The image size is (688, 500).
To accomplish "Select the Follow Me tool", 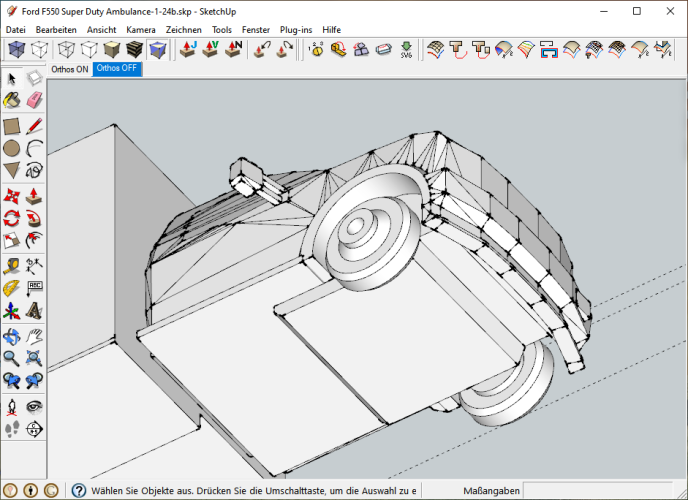I will pyautogui.click(x=34, y=218).
